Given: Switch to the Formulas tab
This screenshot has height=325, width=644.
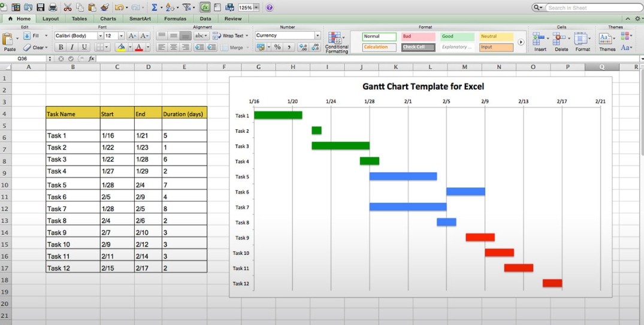Looking at the screenshot, I should tap(175, 19).
